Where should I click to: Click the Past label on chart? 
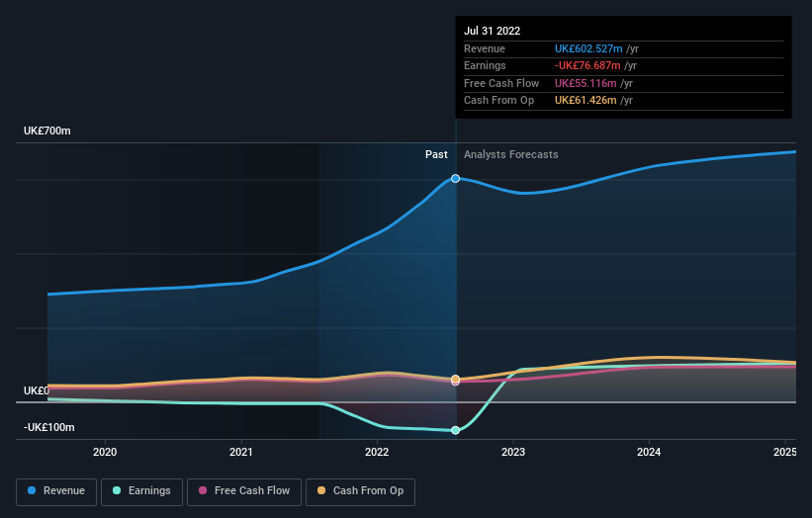(436, 154)
